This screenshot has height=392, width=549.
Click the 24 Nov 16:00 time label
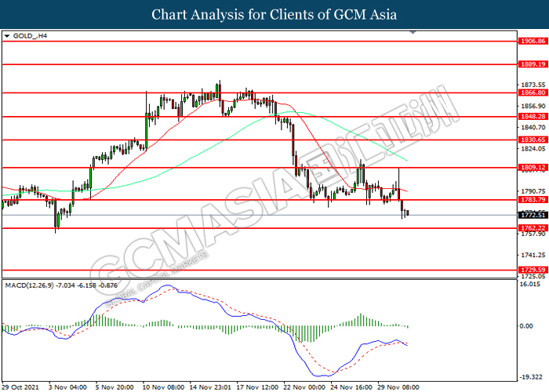[351, 387]
